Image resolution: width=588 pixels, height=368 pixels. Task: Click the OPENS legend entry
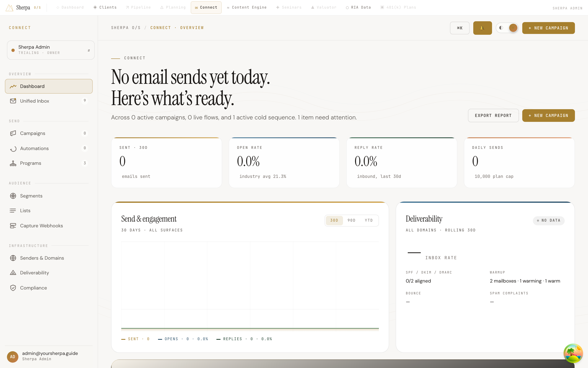pos(183,339)
